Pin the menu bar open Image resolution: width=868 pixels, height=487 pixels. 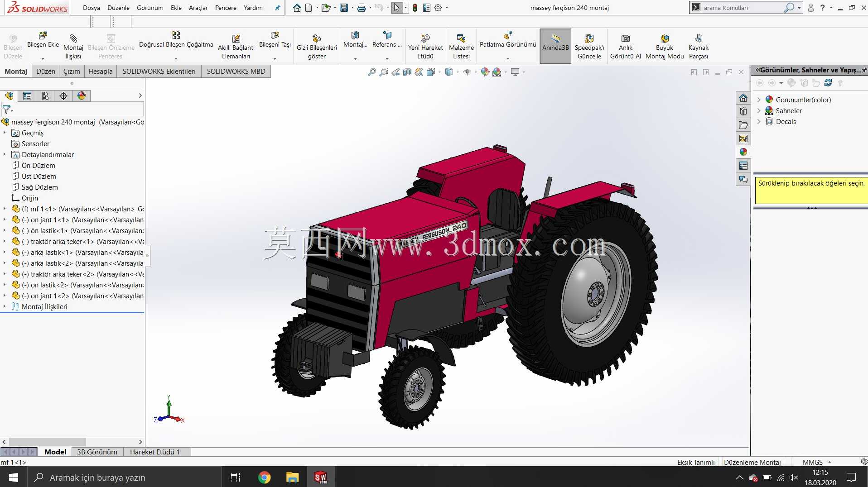pyautogui.click(x=277, y=8)
